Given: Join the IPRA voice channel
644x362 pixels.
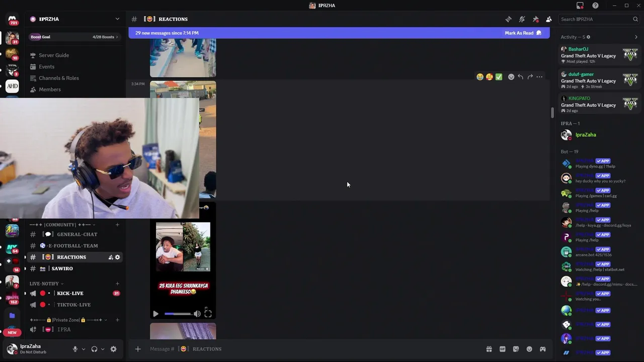Looking at the screenshot, I should pos(74,329).
